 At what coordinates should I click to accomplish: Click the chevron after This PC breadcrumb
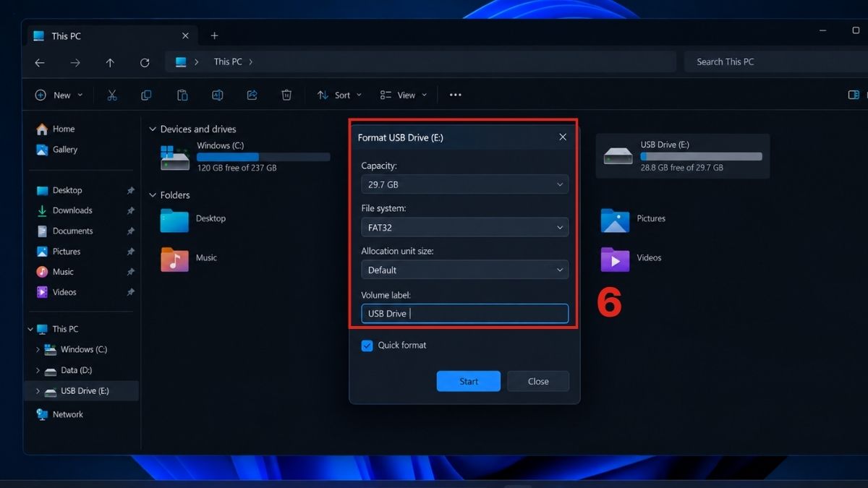251,62
